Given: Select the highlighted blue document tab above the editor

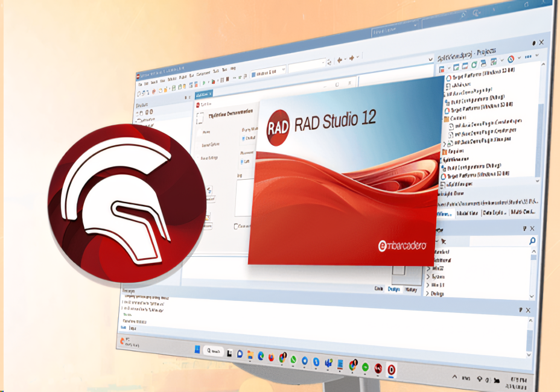Looking at the screenshot, I should click(203, 94).
